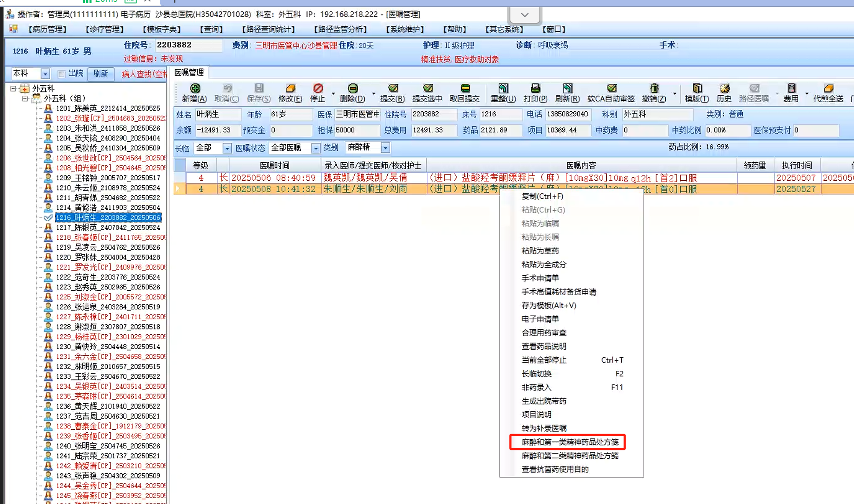Click the 删除(D) delete icon
Screen dimensions: 854x504
pos(352,89)
